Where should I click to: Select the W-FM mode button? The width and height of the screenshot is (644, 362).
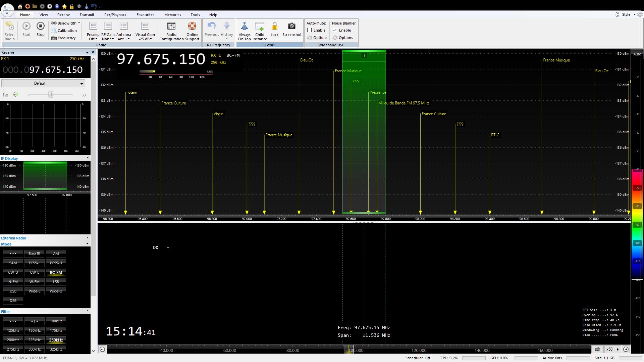pos(34,282)
